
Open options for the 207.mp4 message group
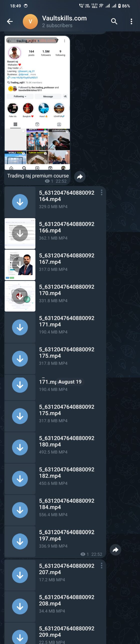point(102,566)
